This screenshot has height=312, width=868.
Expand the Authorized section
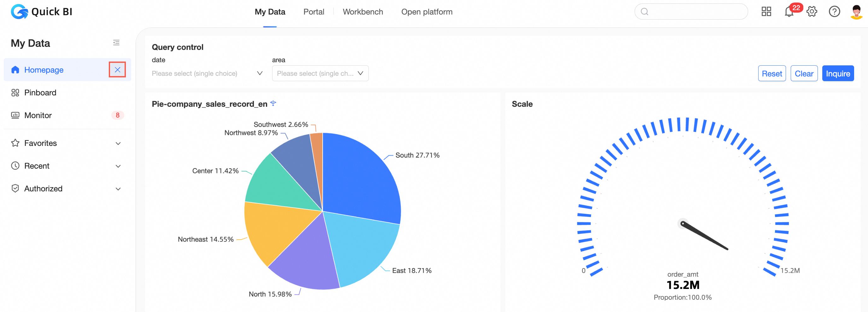pyautogui.click(x=118, y=189)
